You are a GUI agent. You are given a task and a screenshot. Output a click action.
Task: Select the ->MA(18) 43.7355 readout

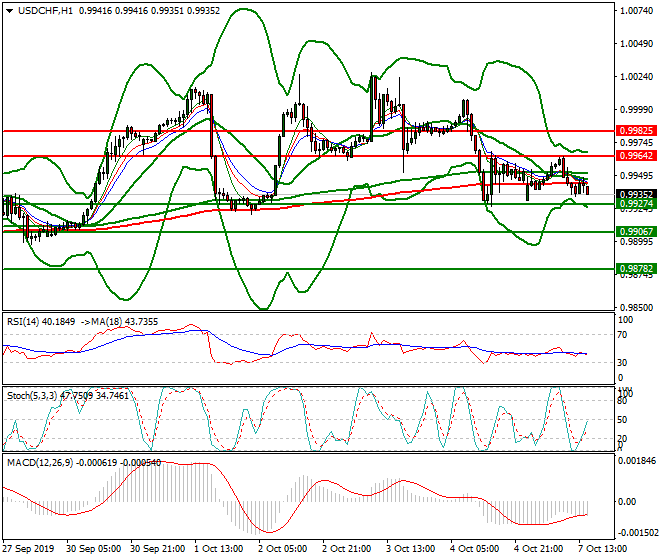click(120, 322)
